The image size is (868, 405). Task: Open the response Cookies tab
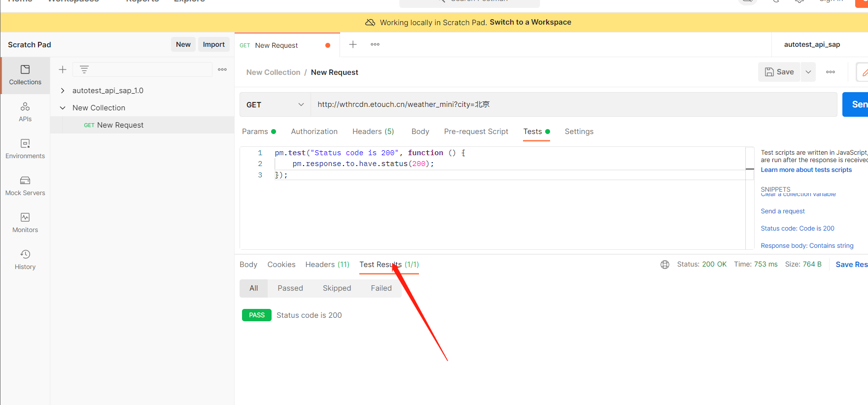281,265
